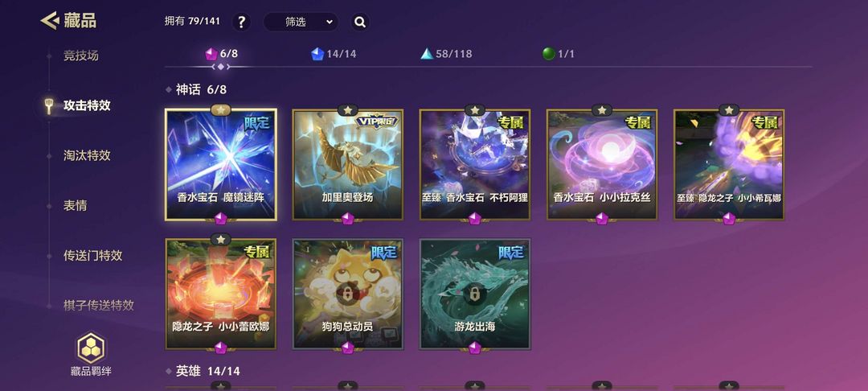The height and width of the screenshot is (391, 868).
Task: Select the locked 游龙出海 effect thumbnail
Action: click(x=474, y=294)
